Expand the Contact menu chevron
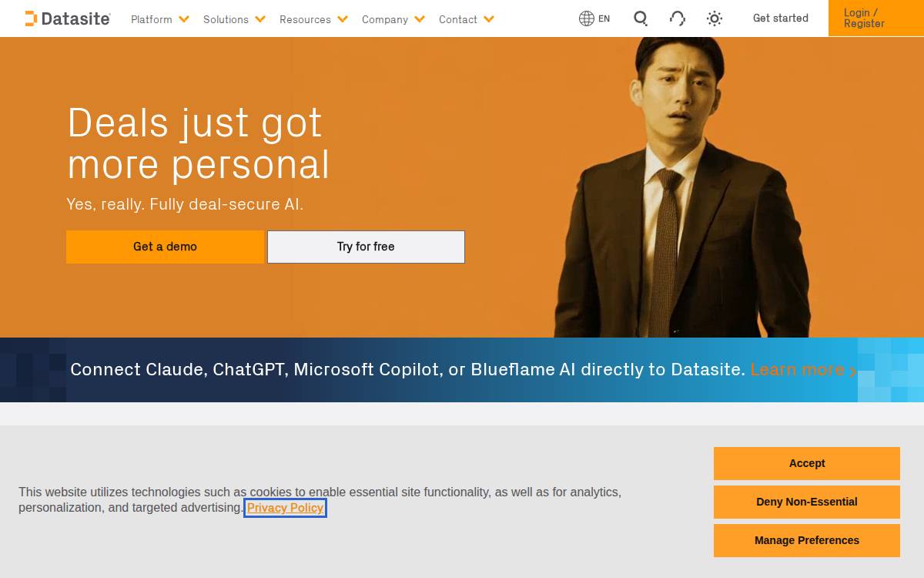The height and width of the screenshot is (578, 924). 489,19
